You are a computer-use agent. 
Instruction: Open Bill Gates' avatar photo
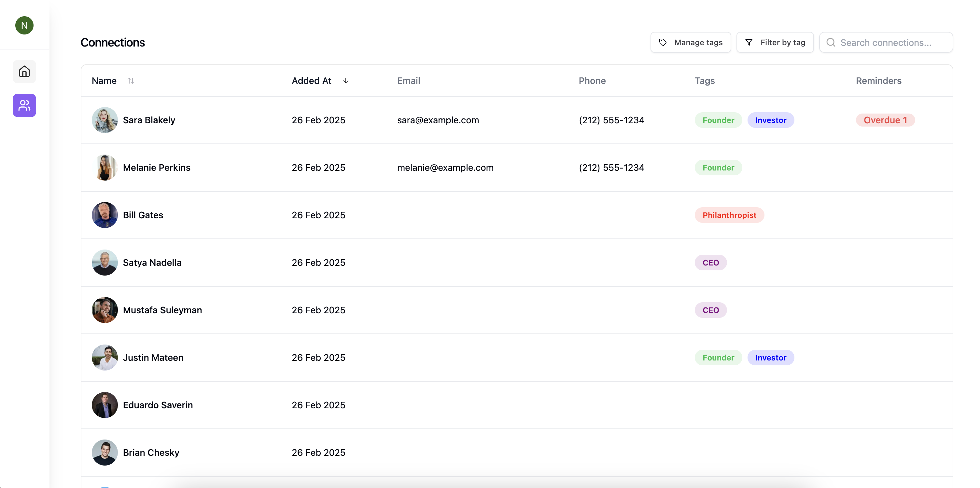[x=105, y=215]
